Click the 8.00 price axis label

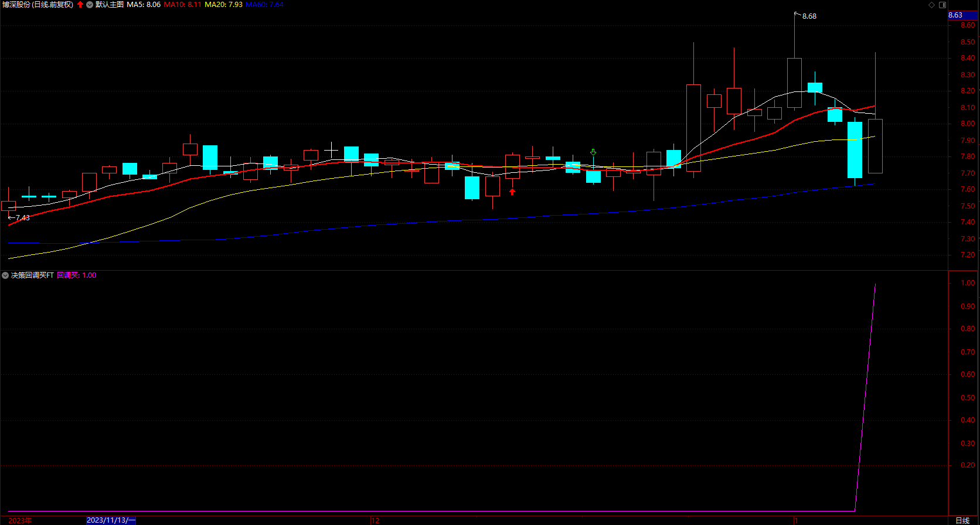968,124
